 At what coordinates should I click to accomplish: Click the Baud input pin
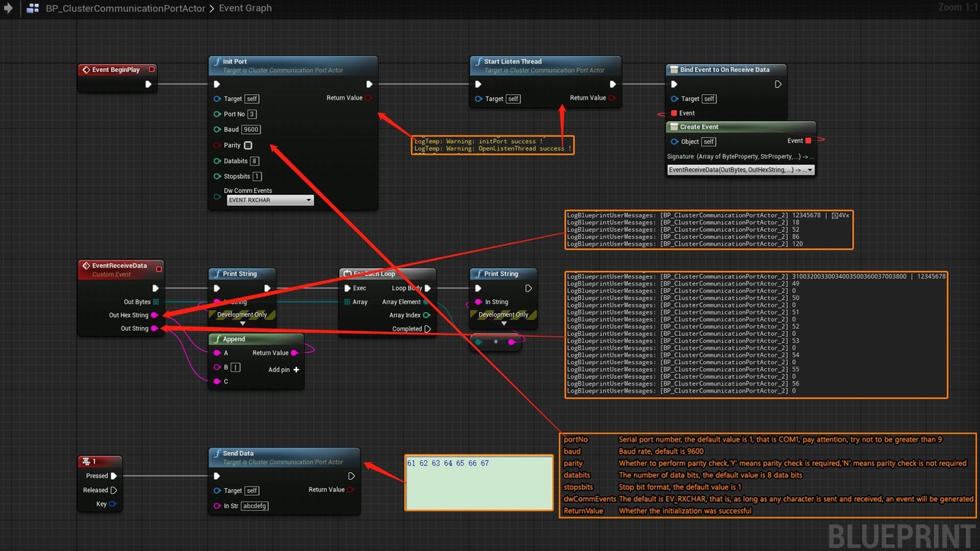pyautogui.click(x=217, y=129)
